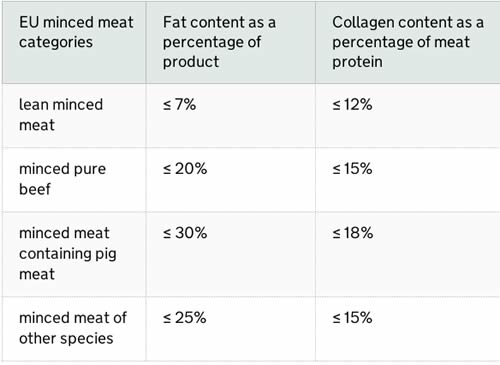The height and width of the screenshot is (365, 500).
Task: Click the 'Fat content as a percentage' header
Action: tap(219, 42)
